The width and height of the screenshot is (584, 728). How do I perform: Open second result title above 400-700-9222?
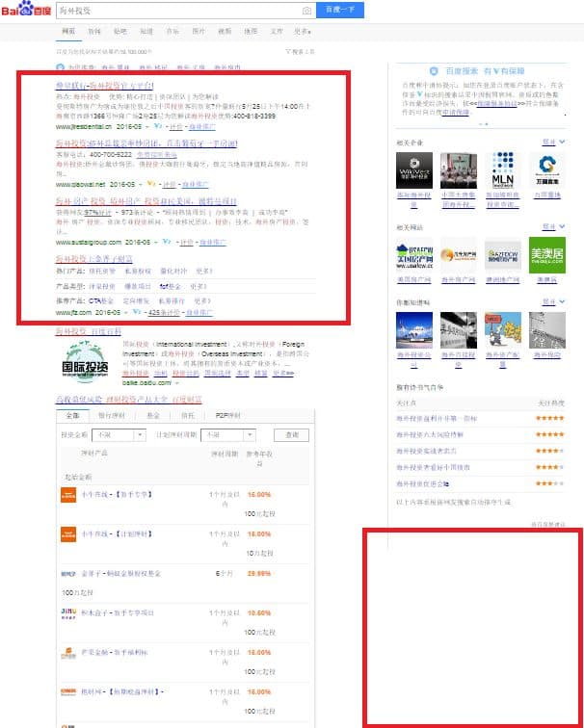pyautogui.click(x=146, y=143)
